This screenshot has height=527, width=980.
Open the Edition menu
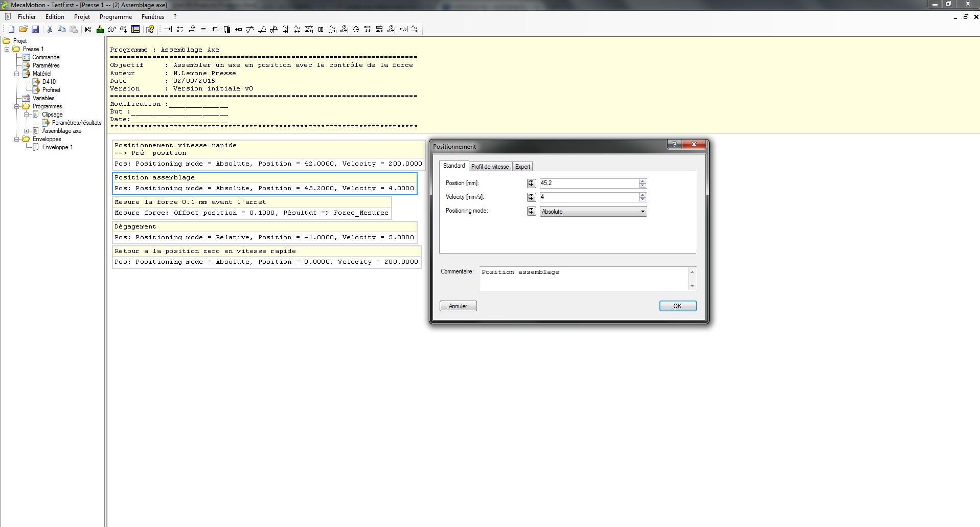click(55, 17)
